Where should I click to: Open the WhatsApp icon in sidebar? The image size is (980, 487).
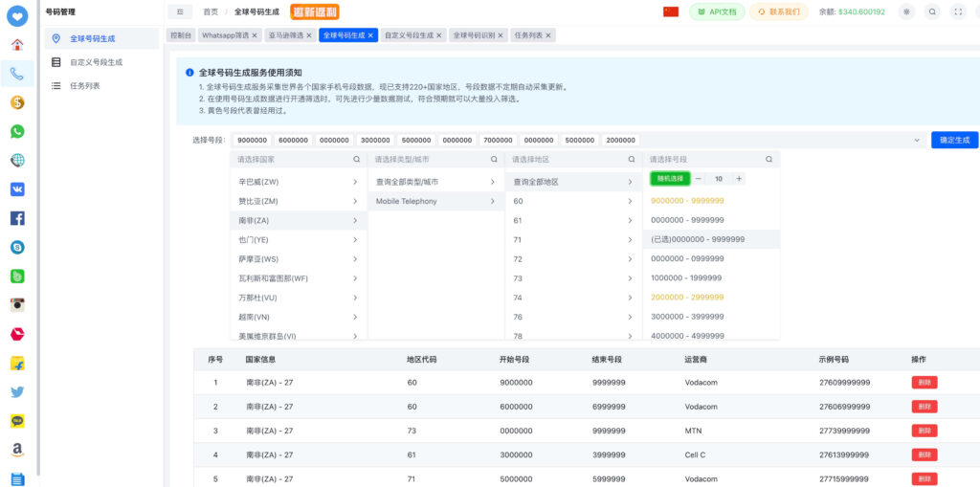17,131
